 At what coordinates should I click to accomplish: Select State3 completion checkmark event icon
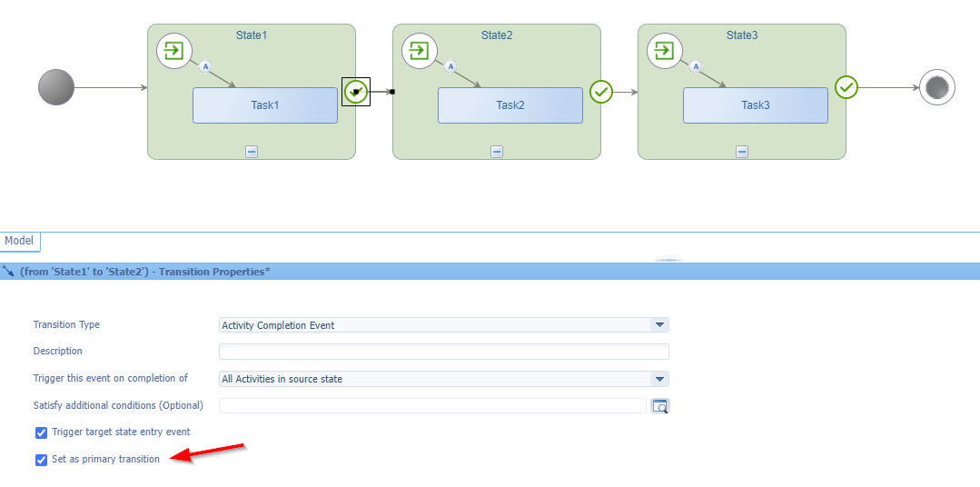pyautogui.click(x=846, y=88)
